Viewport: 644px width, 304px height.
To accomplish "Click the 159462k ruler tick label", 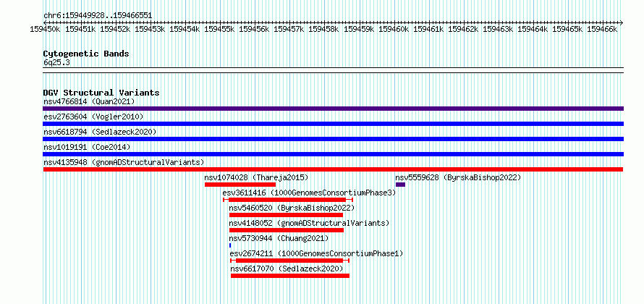I will [x=463, y=29].
